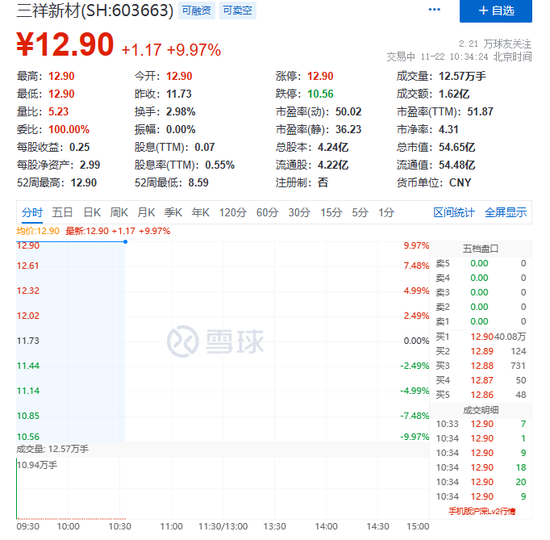Open the 区间统计 link

454,212
